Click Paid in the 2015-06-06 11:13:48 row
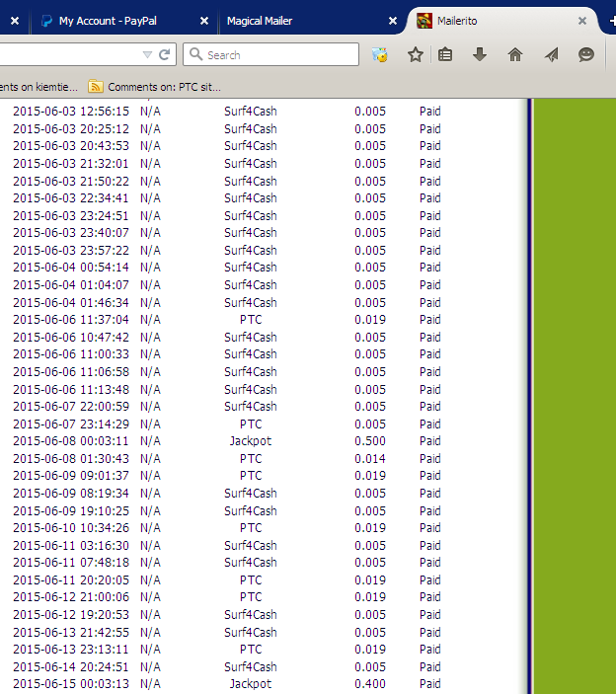The width and height of the screenshot is (616, 694). click(x=430, y=390)
